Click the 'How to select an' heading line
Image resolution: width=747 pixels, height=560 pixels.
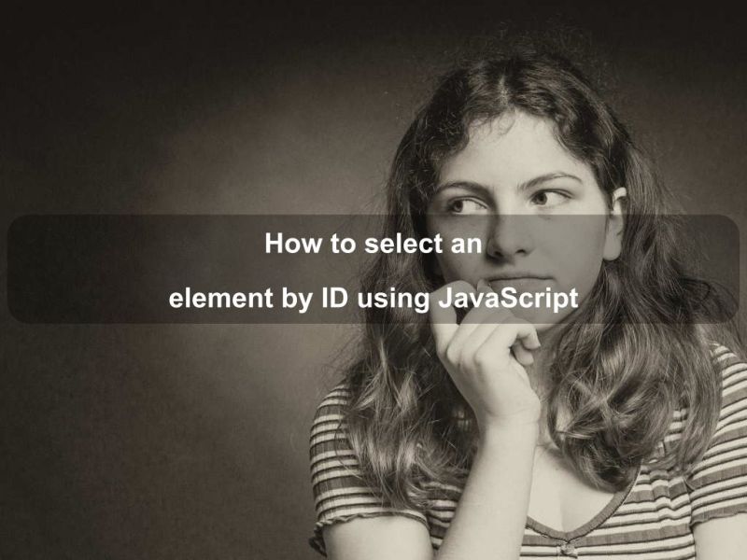(x=372, y=245)
